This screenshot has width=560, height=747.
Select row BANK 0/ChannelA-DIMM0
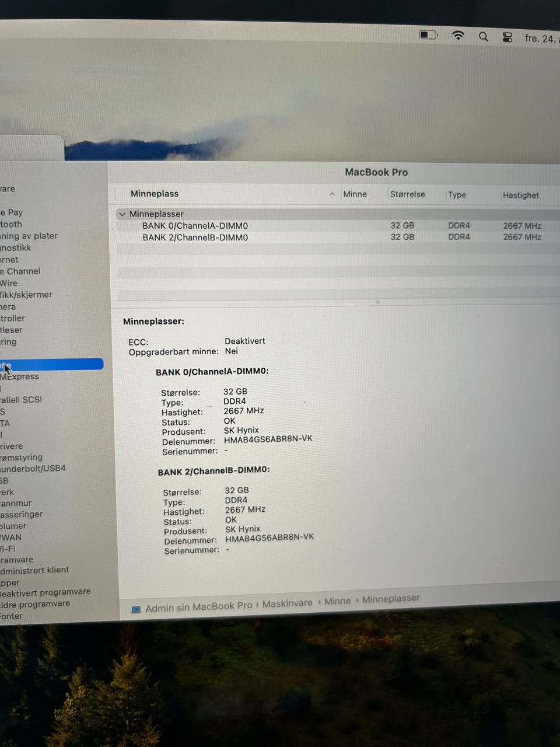[337, 226]
